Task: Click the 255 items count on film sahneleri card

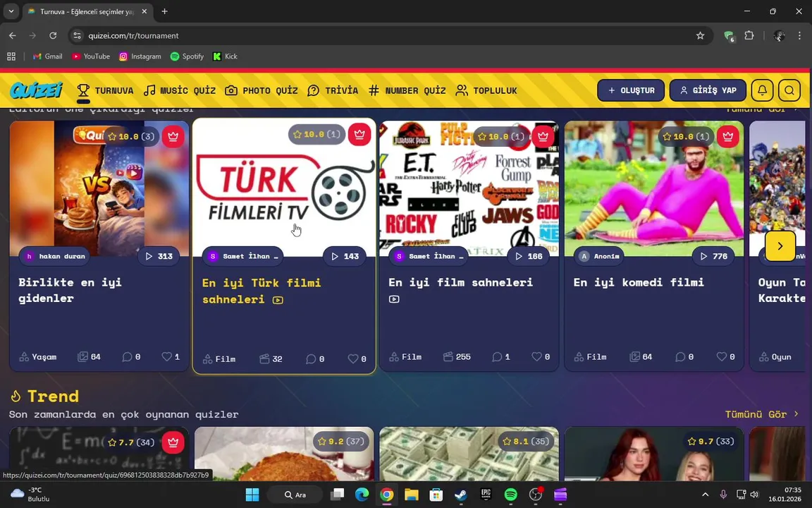Action: pos(457,356)
